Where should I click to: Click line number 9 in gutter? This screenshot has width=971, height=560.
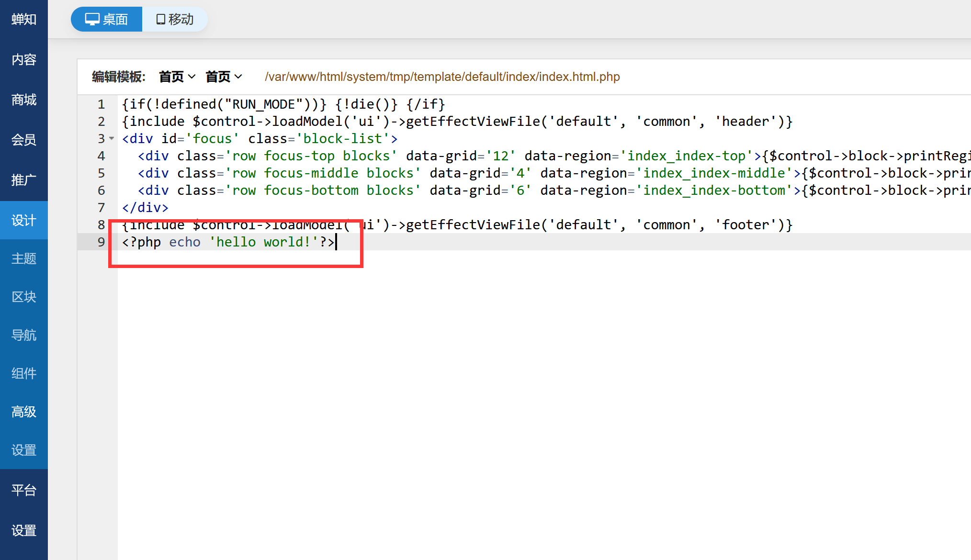[101, 242]
